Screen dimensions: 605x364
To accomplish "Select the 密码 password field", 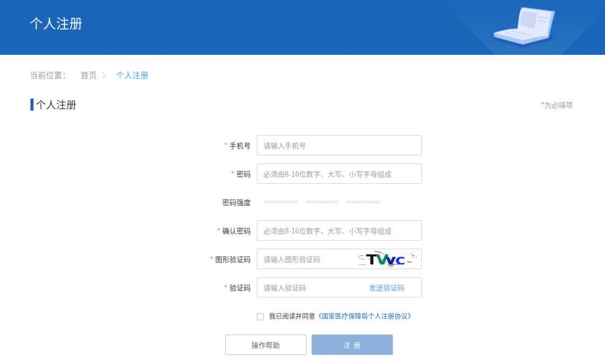I will (x=339, y=174).
